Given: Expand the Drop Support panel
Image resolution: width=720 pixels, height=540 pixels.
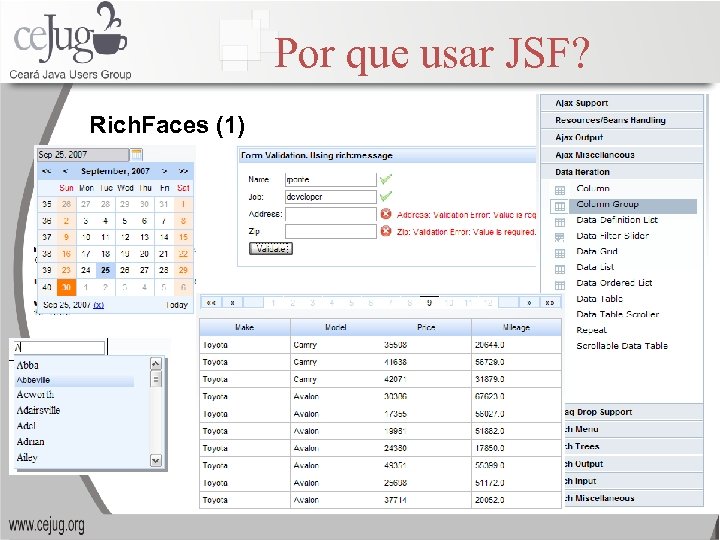Looking at the screenshot, I should (x=633, y=412).
